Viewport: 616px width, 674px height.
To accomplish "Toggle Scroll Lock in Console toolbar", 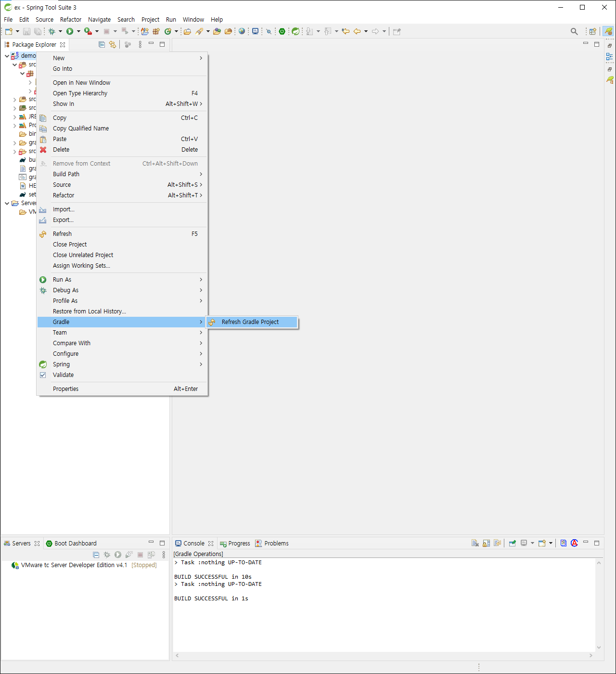I will tap(487, 543).
